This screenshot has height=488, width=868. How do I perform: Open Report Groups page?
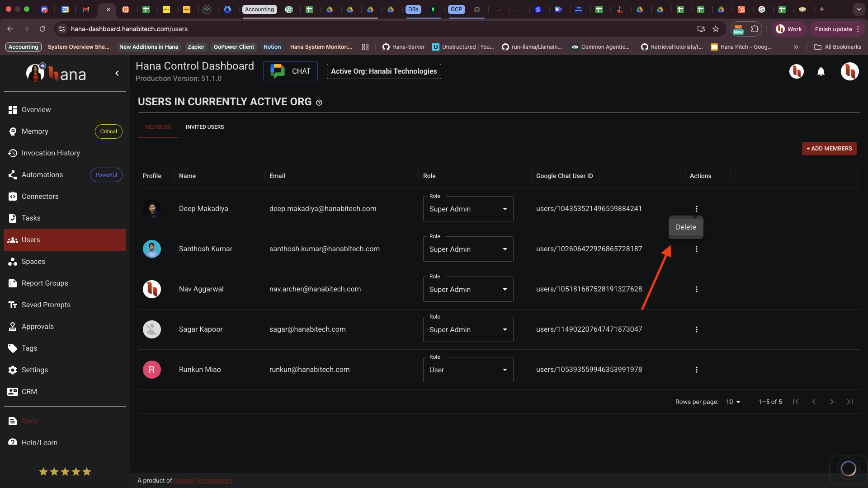(x=65, y=283)
